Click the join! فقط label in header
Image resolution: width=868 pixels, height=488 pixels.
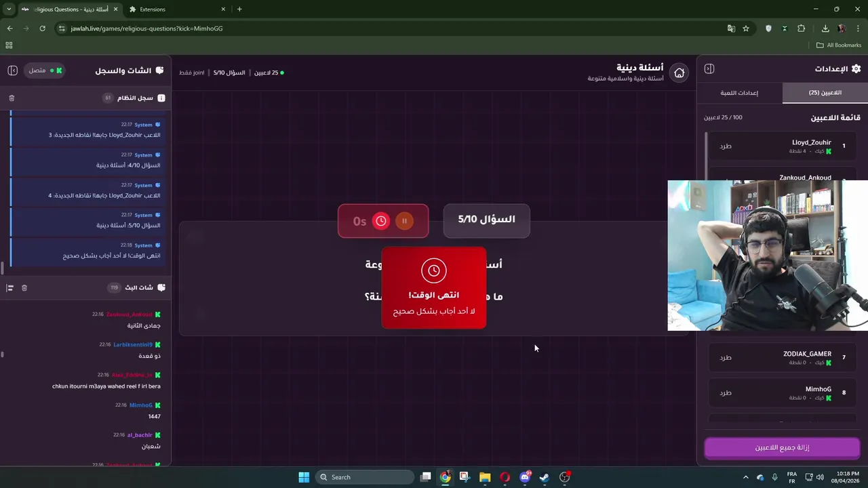click(192, 73)
